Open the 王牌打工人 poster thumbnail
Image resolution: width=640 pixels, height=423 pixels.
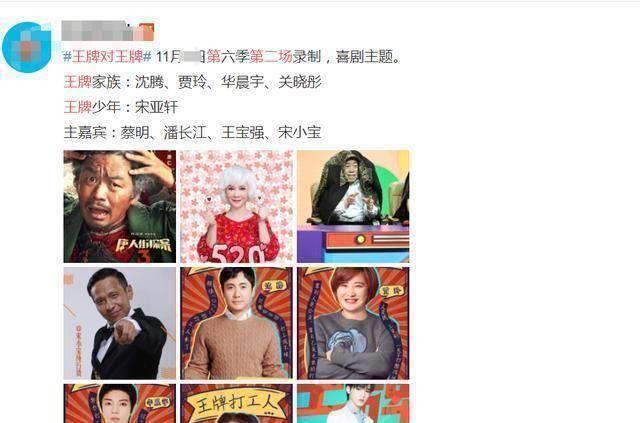[236, 403]
